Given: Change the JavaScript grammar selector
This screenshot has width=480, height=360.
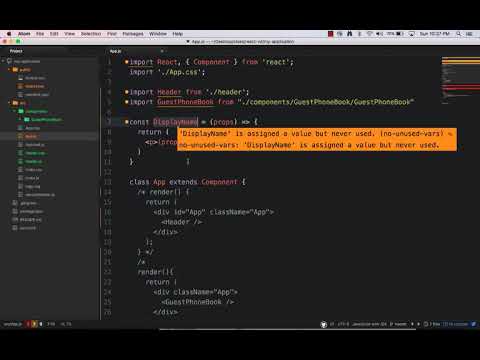Looking at the screenshot, I should [x=370, y=324].
